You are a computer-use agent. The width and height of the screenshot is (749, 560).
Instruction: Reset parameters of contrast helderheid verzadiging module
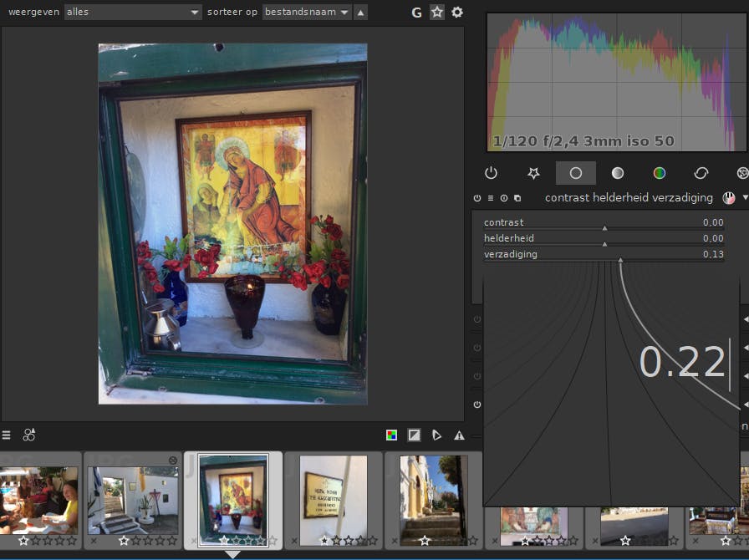(x=504, y=198)
